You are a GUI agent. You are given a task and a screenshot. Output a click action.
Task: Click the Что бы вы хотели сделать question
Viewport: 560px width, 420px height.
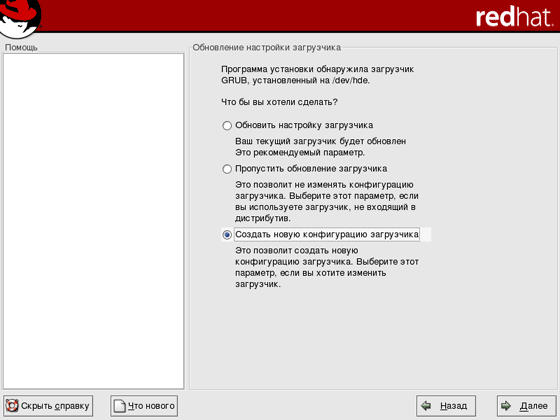pos(279,102)
